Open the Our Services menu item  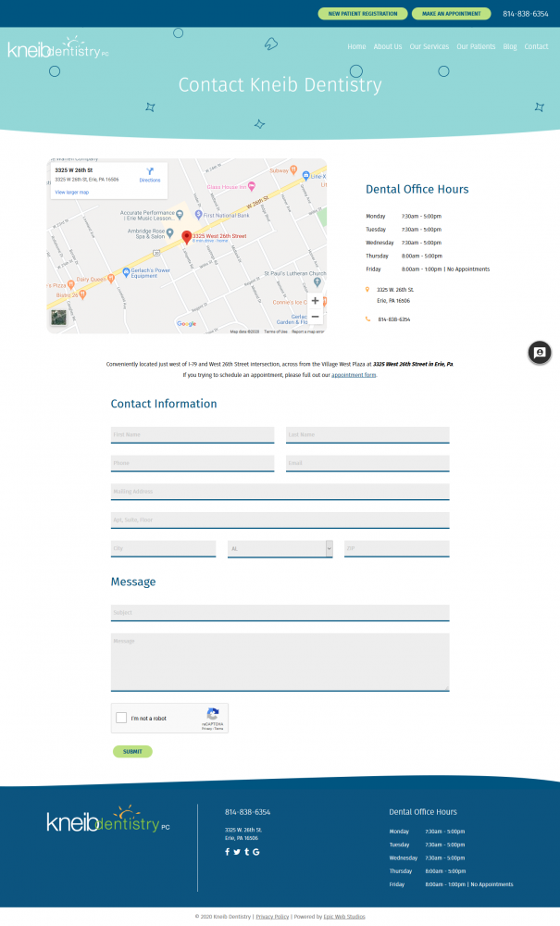coord(429,46)
